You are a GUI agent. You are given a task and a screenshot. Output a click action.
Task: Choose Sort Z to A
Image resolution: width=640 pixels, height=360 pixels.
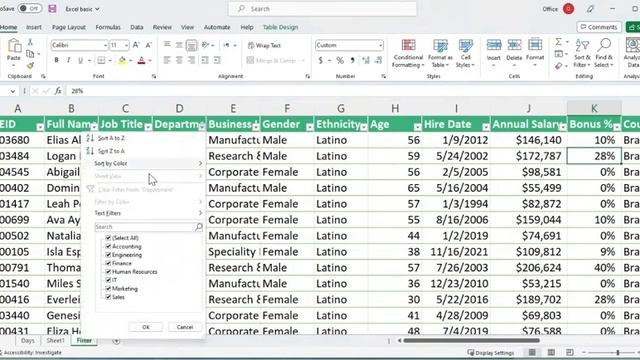coord(111,151)
